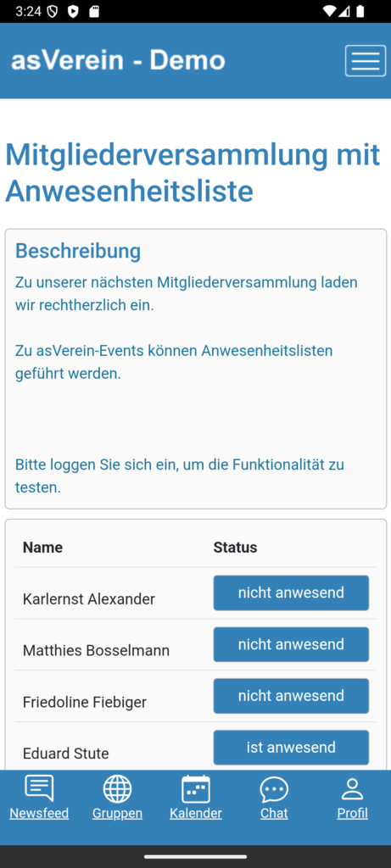Open the hamburger navigation menu
This screenshot has width=391, height=868.
366,60
